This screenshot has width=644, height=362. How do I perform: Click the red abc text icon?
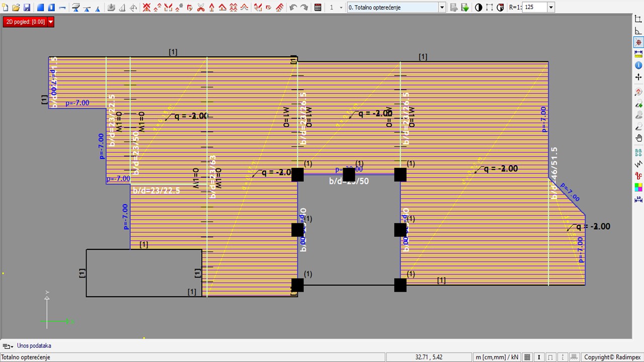pyautogui.click(x=638, y=176)
